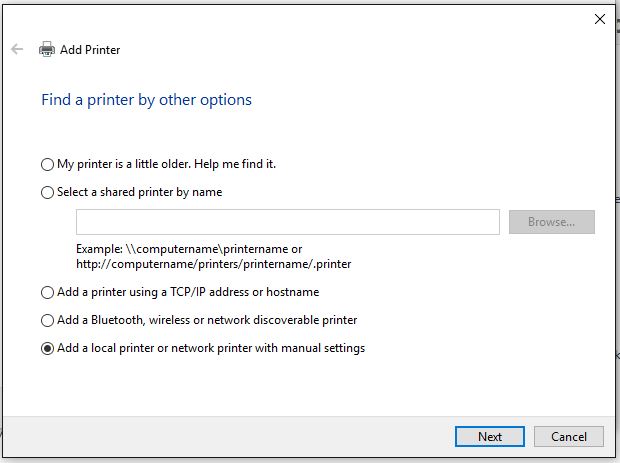
Task: Proceed with the Next button
Action: 490,437
